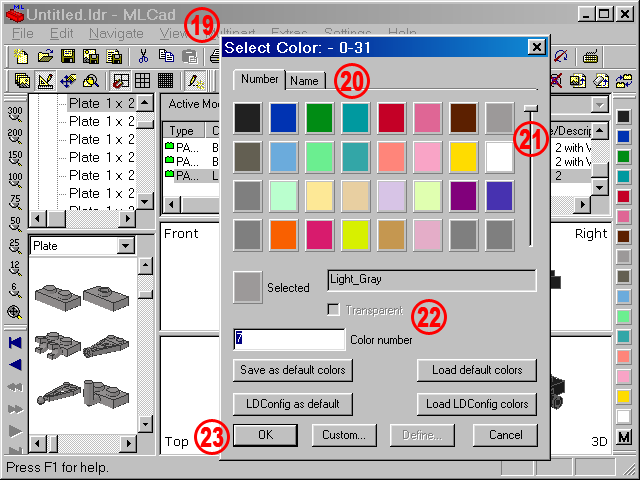640x480 pixels.
Task: Click the pencil with sparkle toolbar icon
Action: tap(196, 80)
